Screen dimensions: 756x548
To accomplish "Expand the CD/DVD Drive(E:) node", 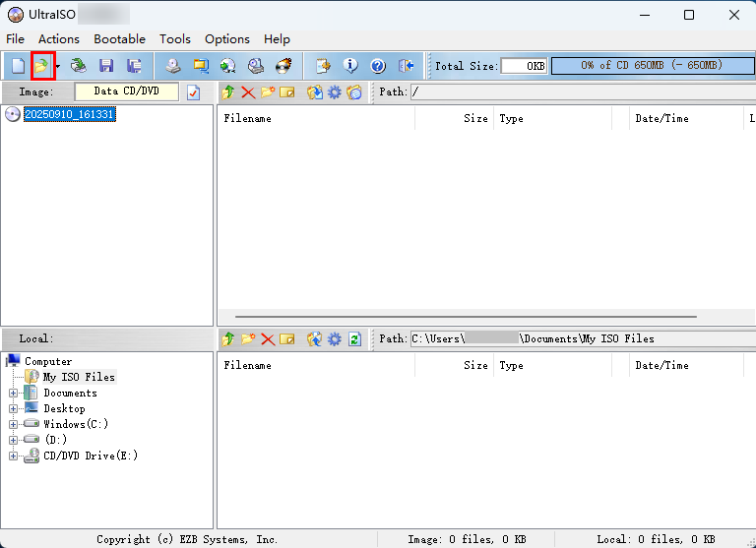I will click(13, 456).
